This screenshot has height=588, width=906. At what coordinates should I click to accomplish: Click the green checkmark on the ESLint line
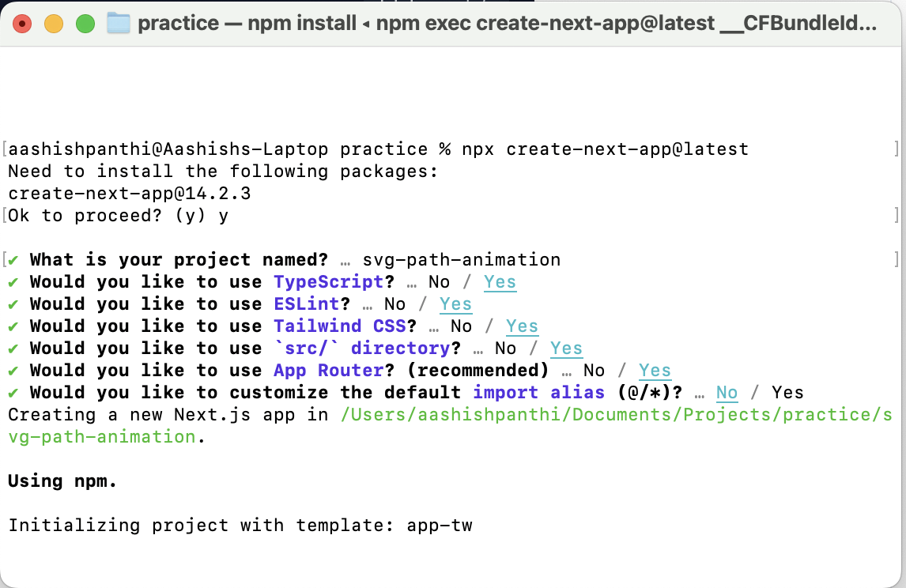point(13,304)
